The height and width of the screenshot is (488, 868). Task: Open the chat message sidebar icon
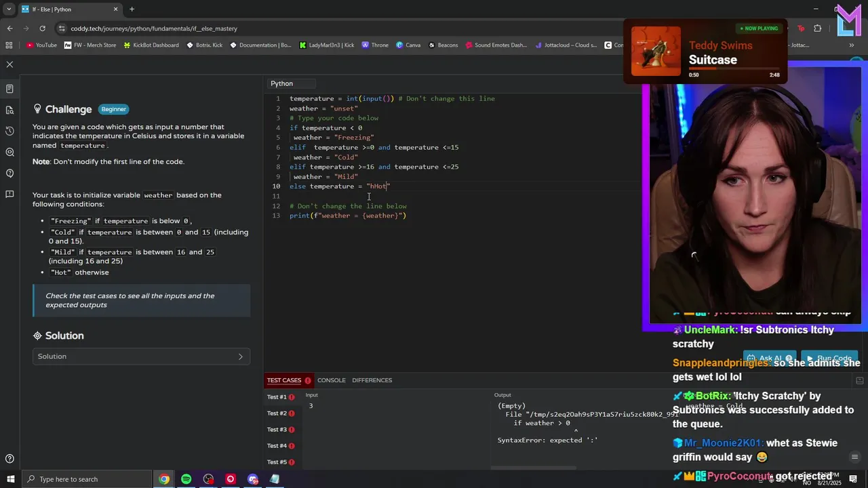(x=9, y=195)
